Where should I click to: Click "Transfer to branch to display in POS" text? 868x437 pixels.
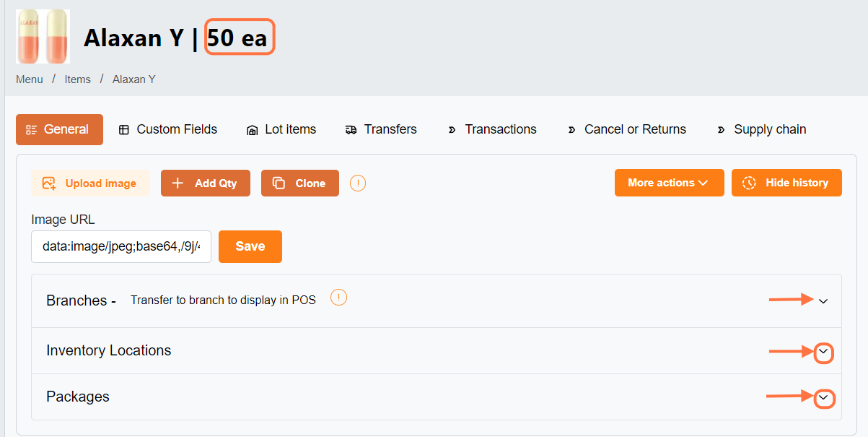click(223, 300)
